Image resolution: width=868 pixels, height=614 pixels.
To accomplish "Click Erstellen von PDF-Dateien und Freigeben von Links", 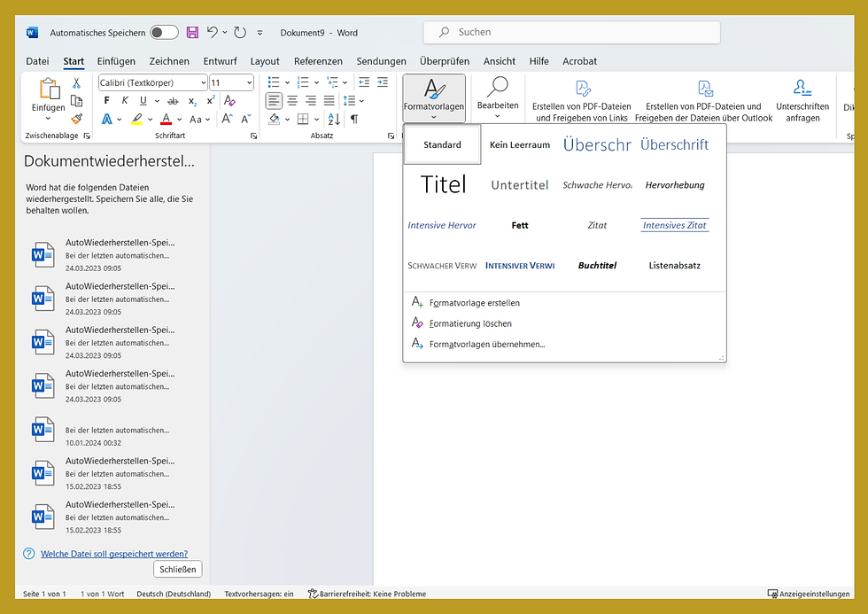I will pos(582,101).
